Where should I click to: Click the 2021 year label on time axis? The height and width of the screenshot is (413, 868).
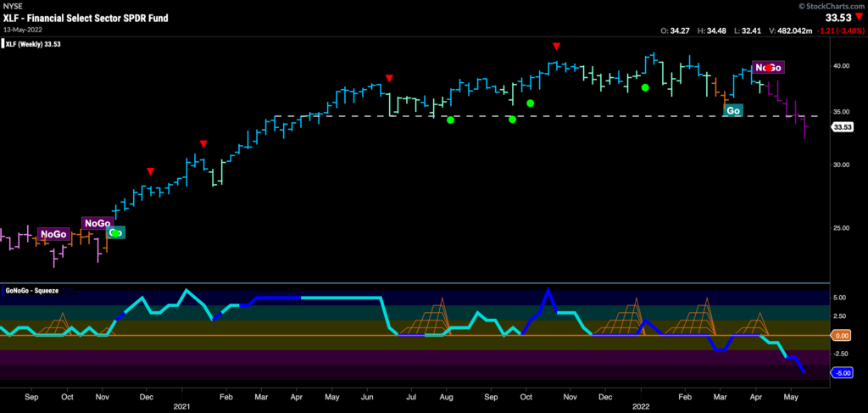click(x=182, y=406)
